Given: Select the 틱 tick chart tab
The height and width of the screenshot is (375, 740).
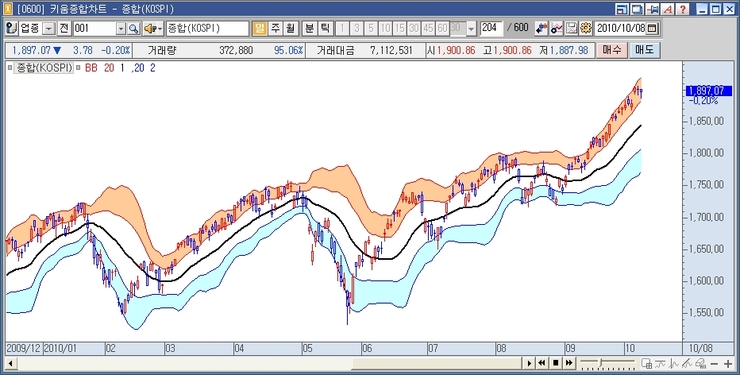Looking at the screenshot, I should pos(325,28).
